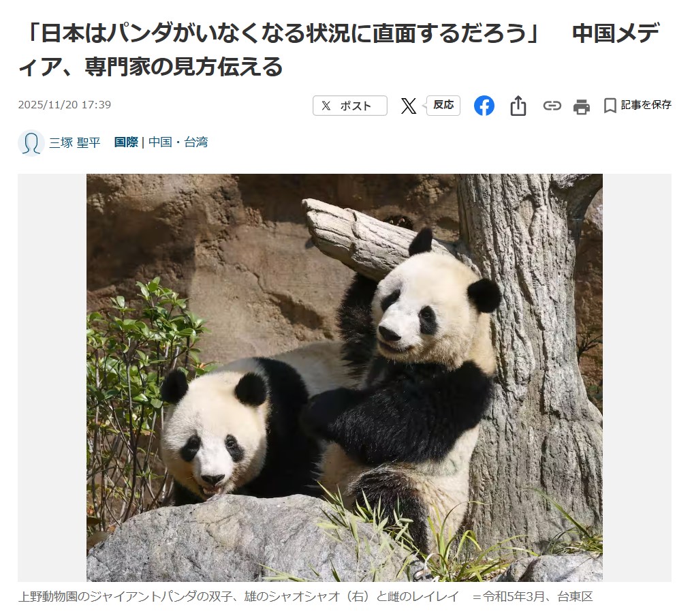This screenshot has width=692, height=616.
Task: Click the publication date 2025/11/20 17:39
Action: pos(65,105)
